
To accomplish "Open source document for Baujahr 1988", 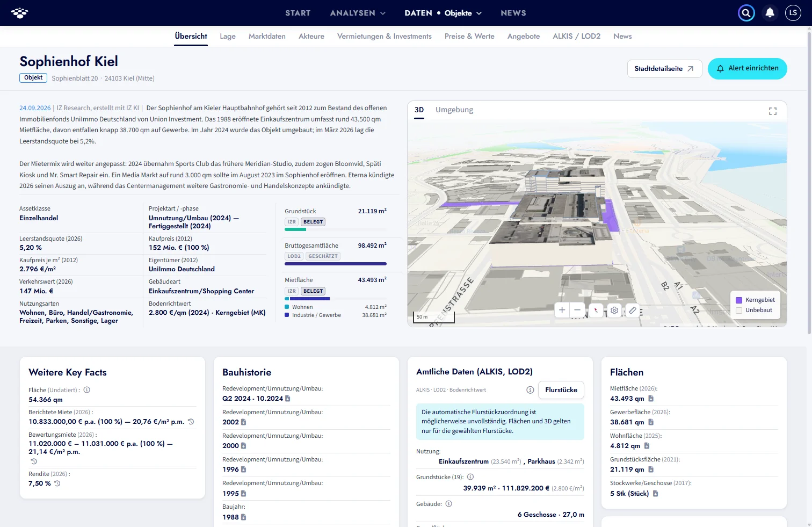I will tap(243, 517).
